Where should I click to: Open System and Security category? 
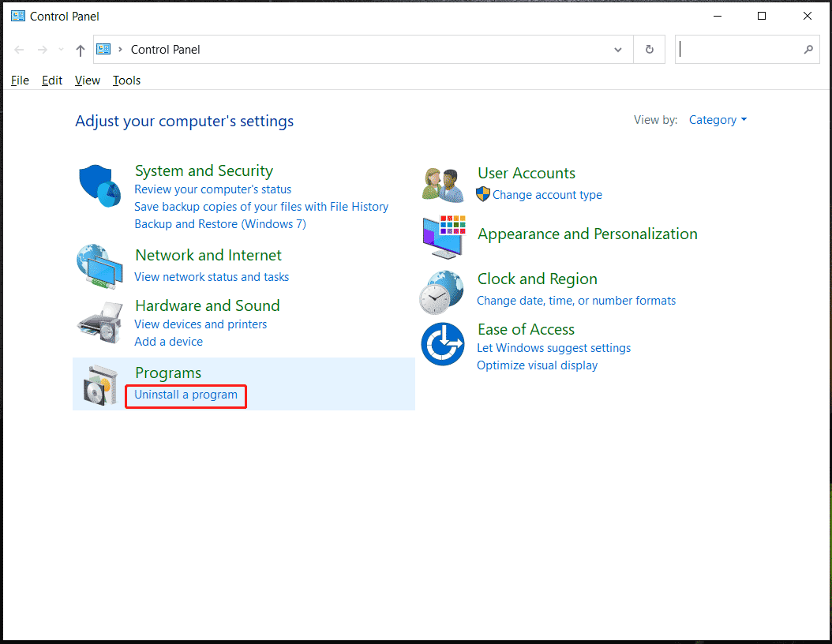204,170
